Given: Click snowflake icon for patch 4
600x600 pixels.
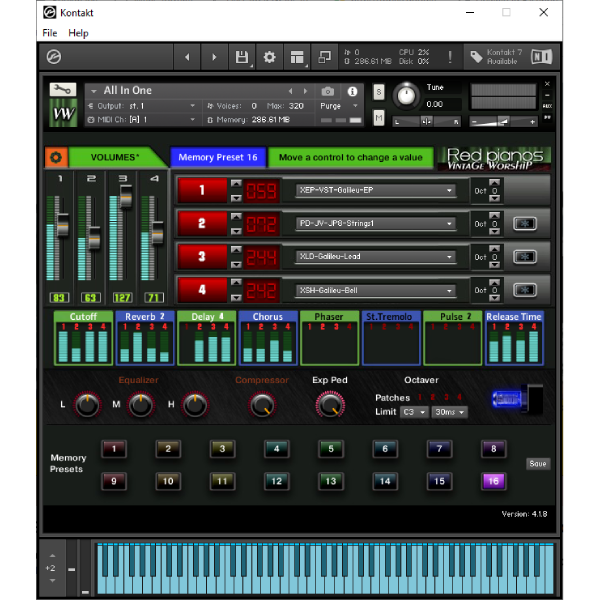Looking at the screenshot, I should 525,290.
